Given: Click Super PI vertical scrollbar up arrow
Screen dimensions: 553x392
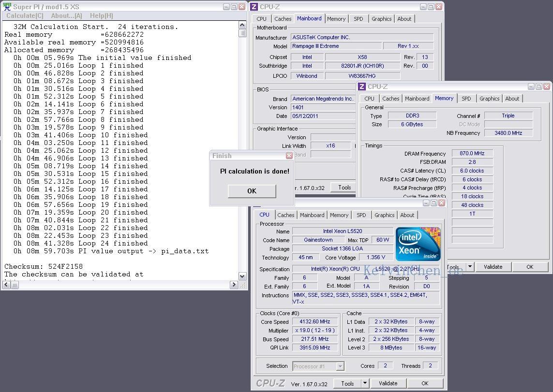Looking at the screenshot, I should pyautogui.click(x=242, y=25).
